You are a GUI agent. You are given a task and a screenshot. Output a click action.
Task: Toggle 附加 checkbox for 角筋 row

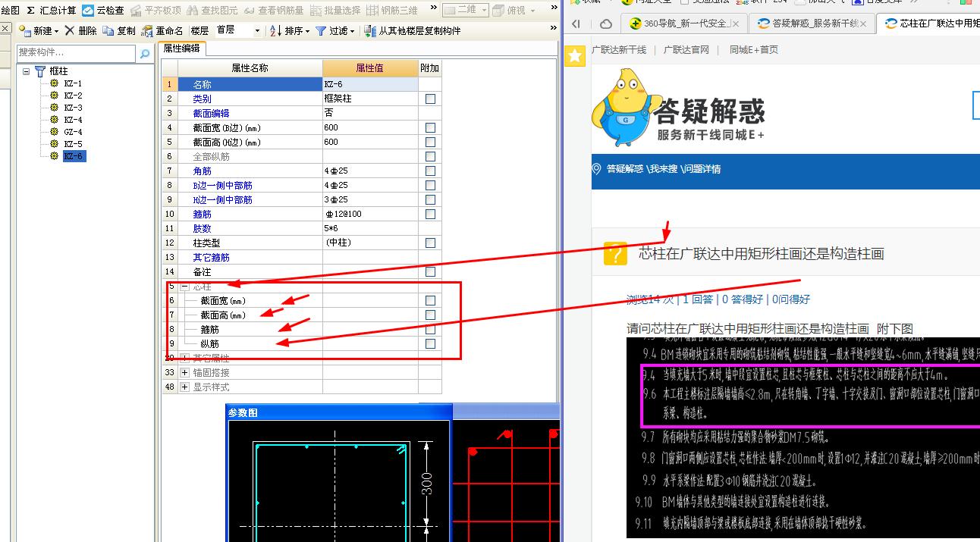click(x=430, y=171)
